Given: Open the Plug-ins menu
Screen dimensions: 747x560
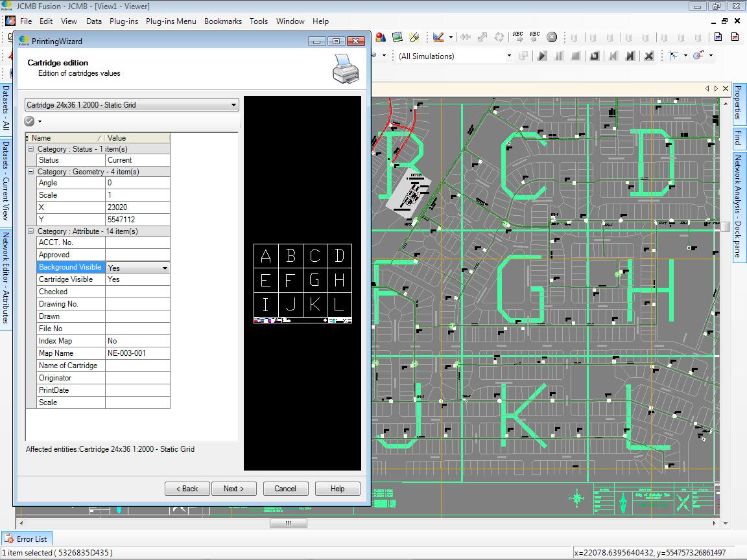Looking at the screenshot, I should [x=123, y=21].
